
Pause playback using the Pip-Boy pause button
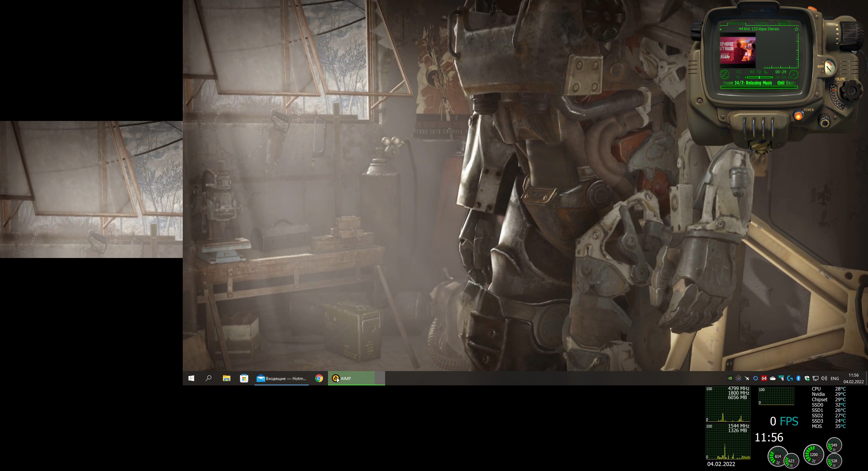[x=837, y=25]
